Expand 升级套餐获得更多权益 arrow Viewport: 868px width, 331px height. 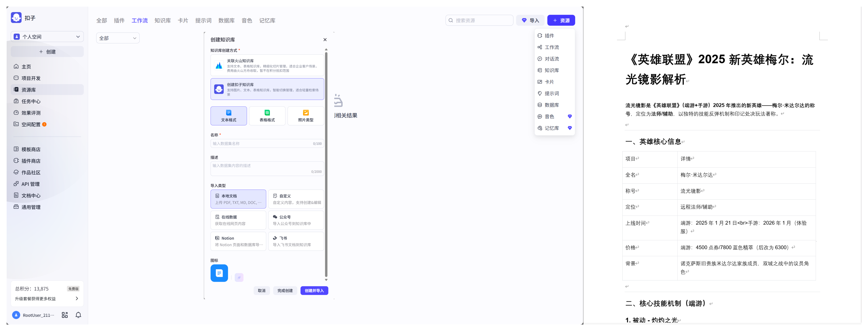77,298
